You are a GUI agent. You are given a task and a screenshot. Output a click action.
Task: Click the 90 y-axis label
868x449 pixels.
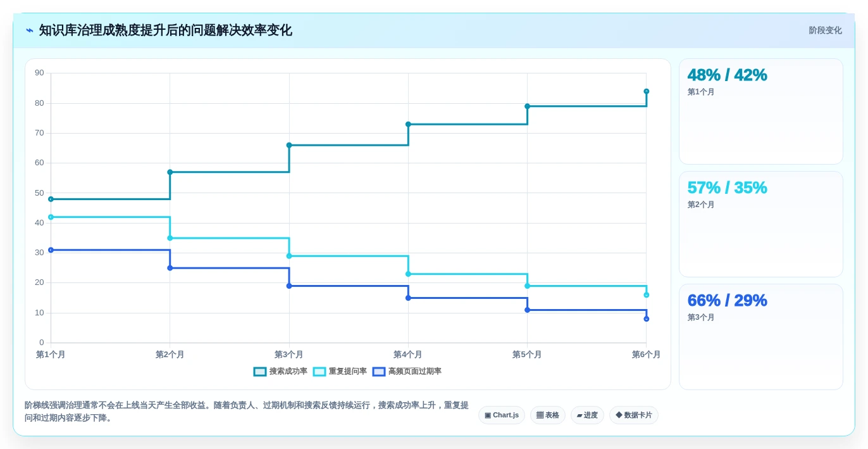tap(40, 73)
